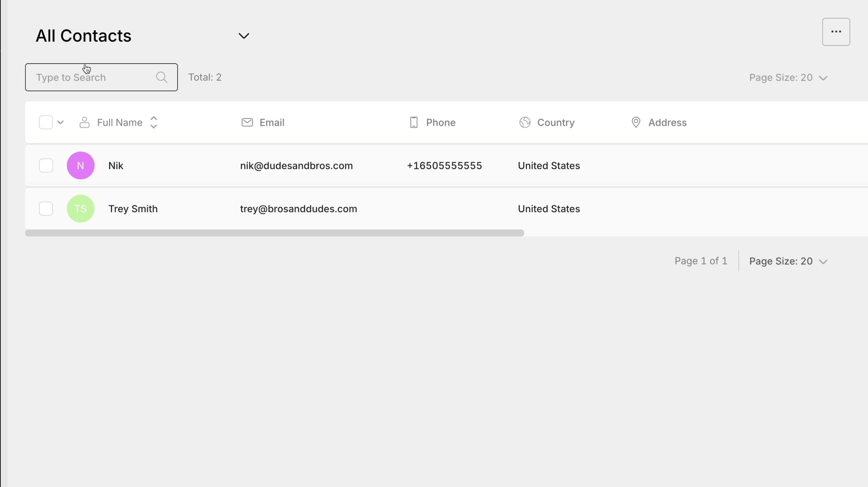The width and height of the screenshot is (868, 487).
Task: Click the globe Country column icon
Action: pyautogui.click(x=525, y=122)
